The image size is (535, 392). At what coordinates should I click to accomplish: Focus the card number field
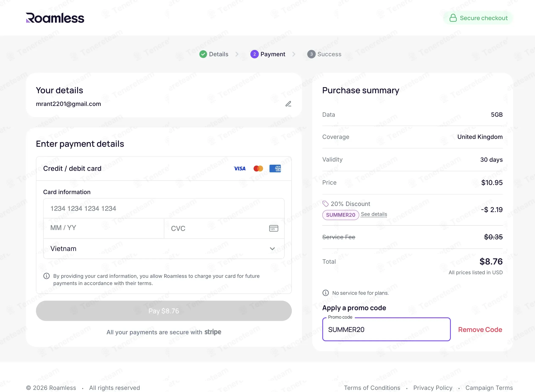click(164, 208)
